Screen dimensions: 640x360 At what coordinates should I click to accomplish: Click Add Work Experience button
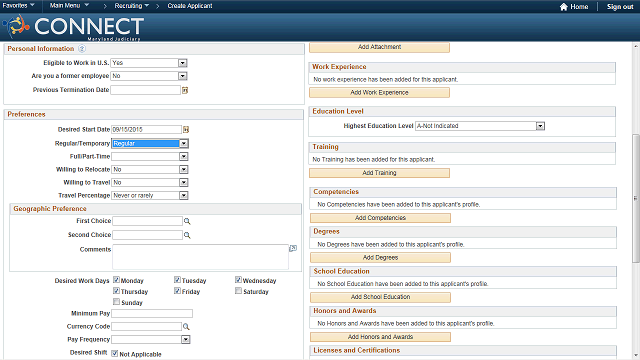pos(379,93)
